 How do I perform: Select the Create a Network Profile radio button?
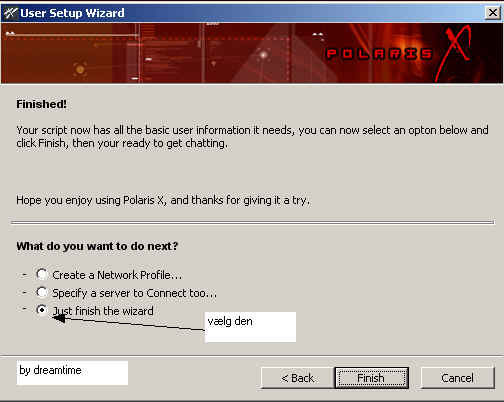click(42, 274)
